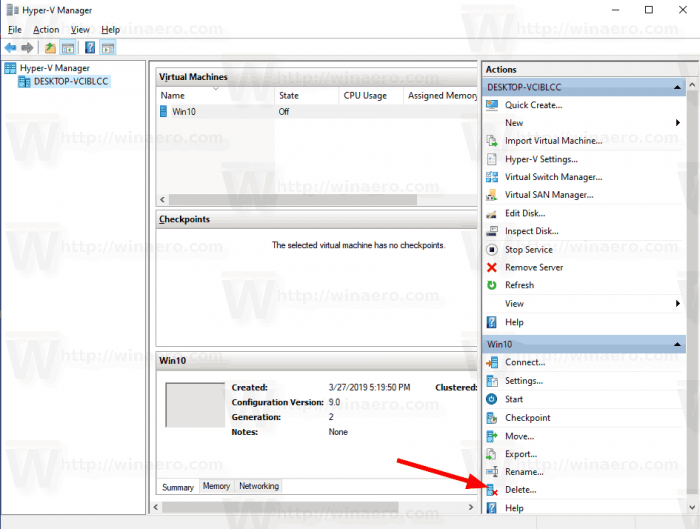
Task: Click the red Remove Server icon
Action: 491,267
